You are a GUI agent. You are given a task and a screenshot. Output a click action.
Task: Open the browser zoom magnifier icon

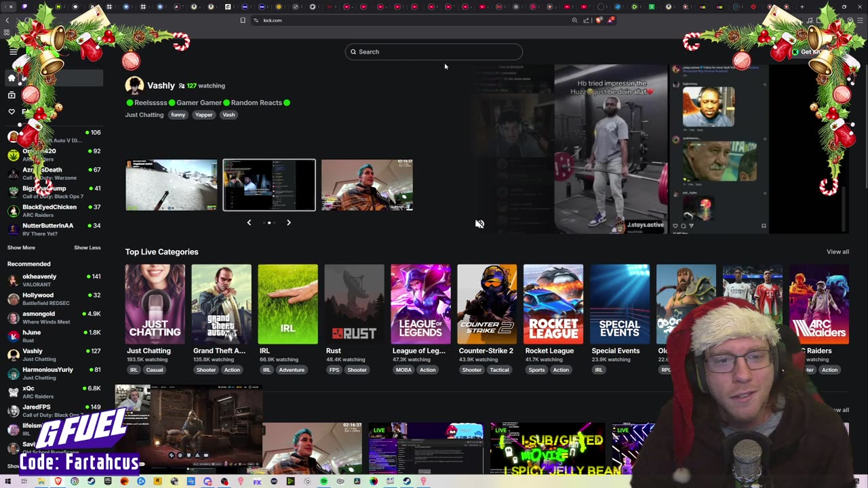[x=575, y=20]
